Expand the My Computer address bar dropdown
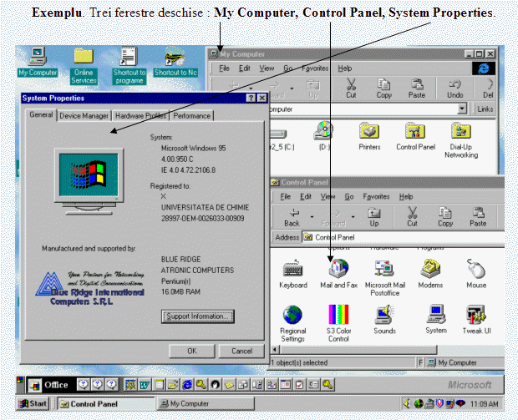This screenshot has width=518, height=420. pos(462,109)
